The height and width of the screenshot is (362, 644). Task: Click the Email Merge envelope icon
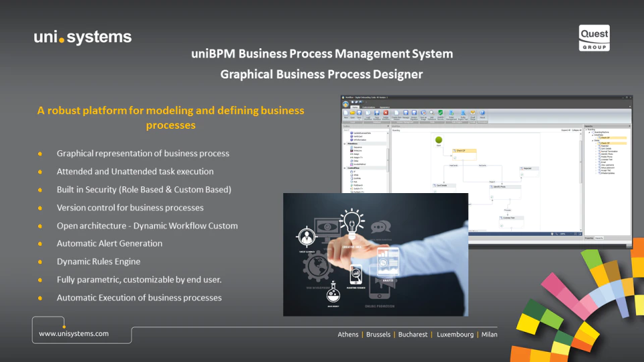point(473,113)
